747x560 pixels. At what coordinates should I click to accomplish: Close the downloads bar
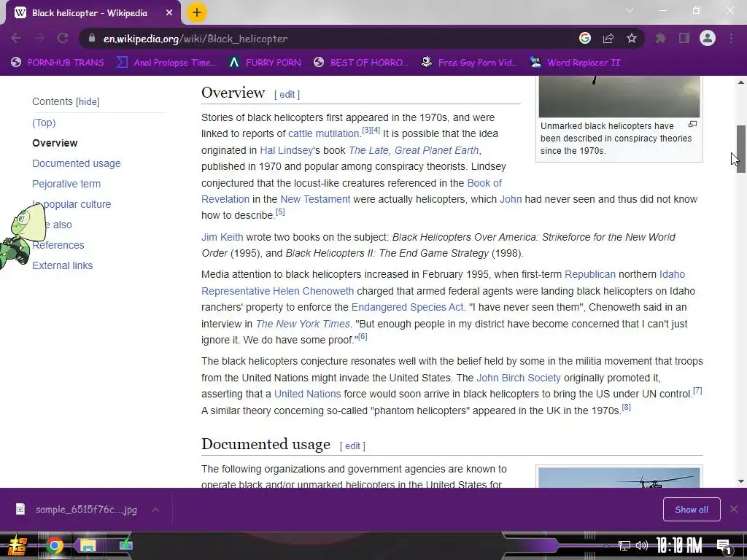click(x=734, y=509)
